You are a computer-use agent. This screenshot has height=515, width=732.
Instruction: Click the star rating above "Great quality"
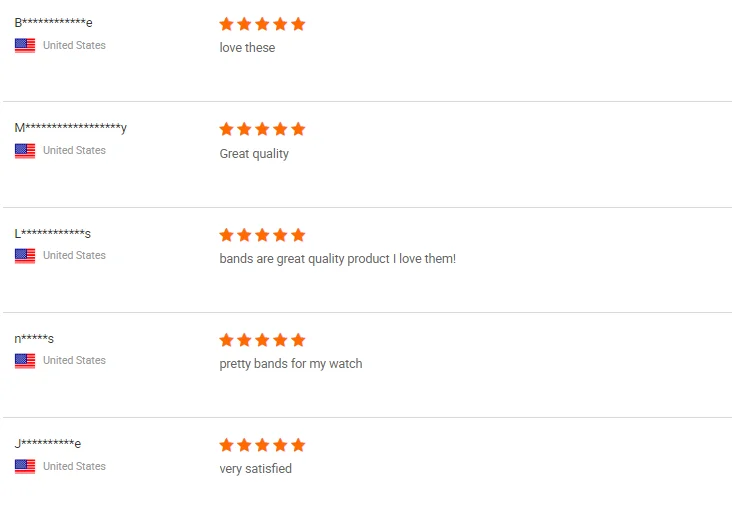tap(262, 129)
